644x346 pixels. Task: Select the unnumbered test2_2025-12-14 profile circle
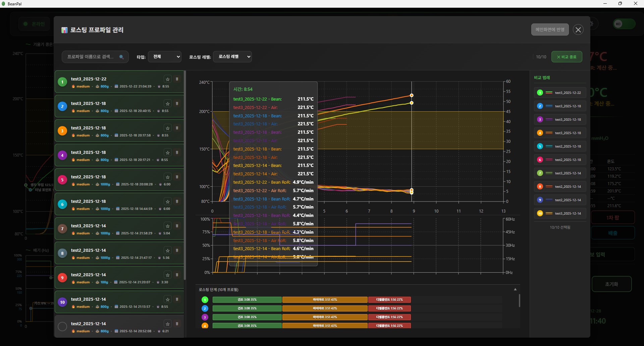pyautogui.click(x=62, y=327)
